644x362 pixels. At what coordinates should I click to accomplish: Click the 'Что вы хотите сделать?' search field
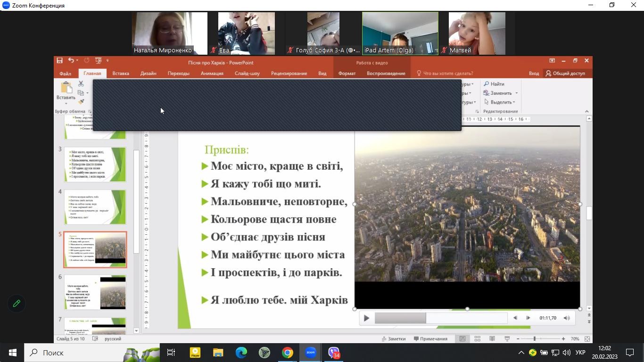[x=445, y=74]
